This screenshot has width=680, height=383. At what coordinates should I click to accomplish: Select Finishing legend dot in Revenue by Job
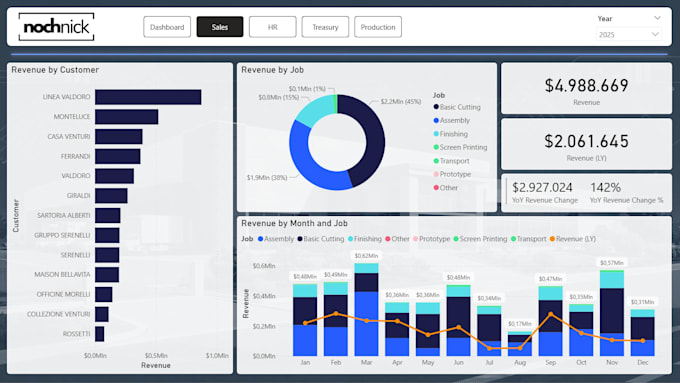click(436, 134)
